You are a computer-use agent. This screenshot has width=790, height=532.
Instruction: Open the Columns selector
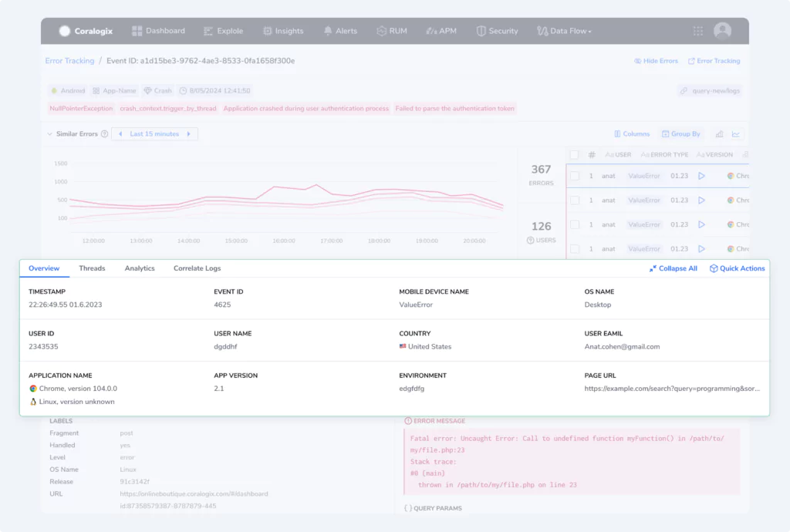coord(632,134)
